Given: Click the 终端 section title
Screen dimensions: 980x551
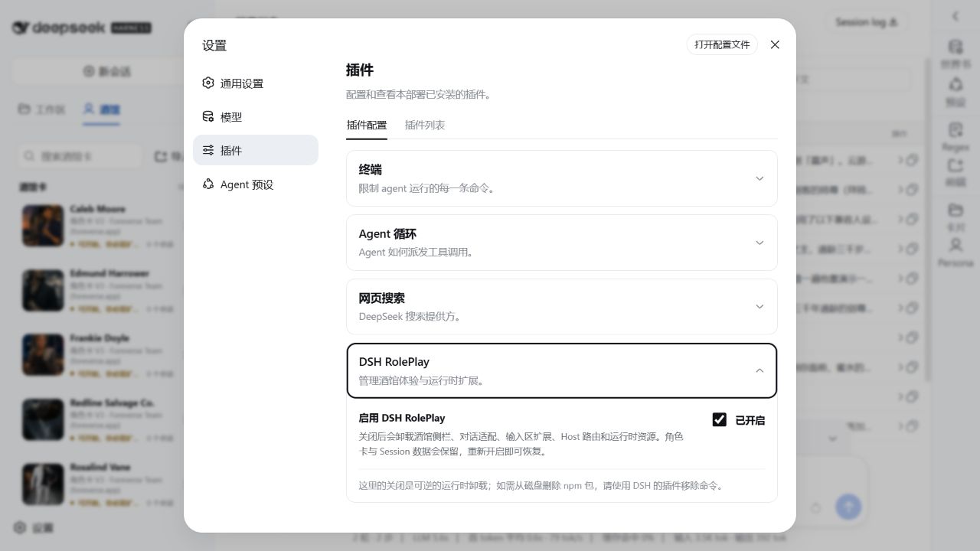Looking at the screenshot, I should [371, 170].
